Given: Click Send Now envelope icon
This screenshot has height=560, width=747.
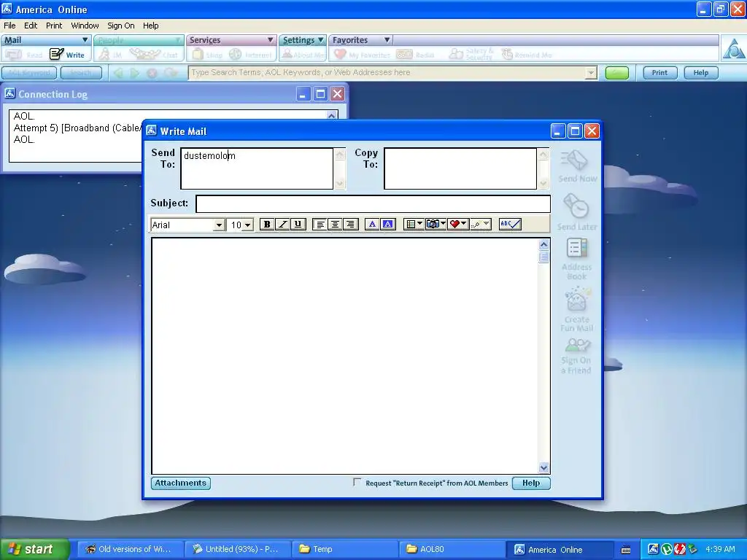Looking at the screenshot, I should [x=573, y=161].
